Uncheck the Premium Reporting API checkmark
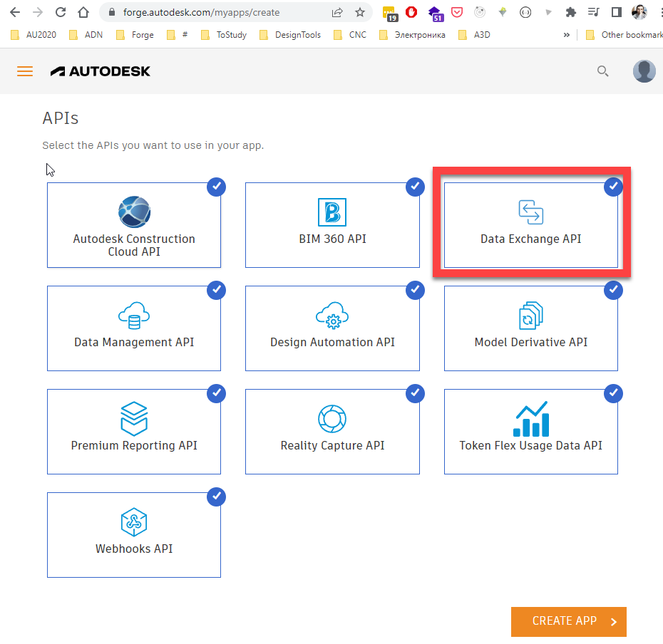Viewport: 663px width, 644px height. point(217,393)
